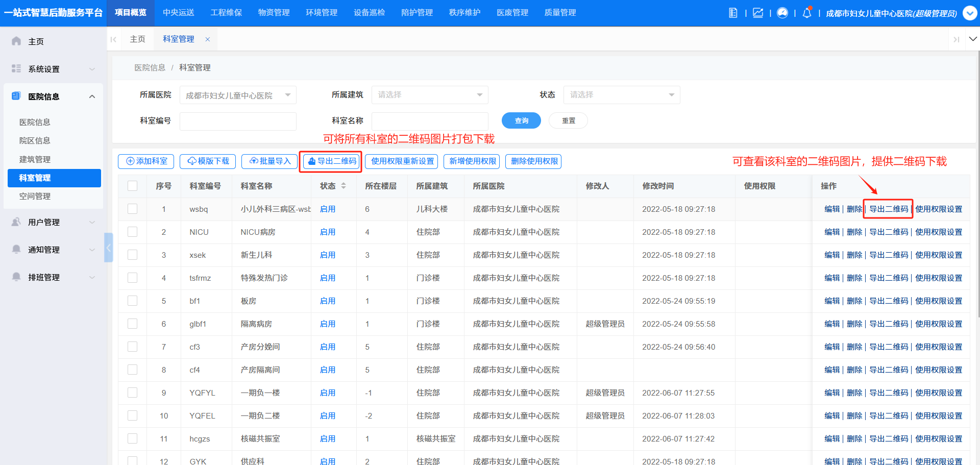Click the toolbar 导出二维码 button
The image size is (980, 465).
point(331,161)
